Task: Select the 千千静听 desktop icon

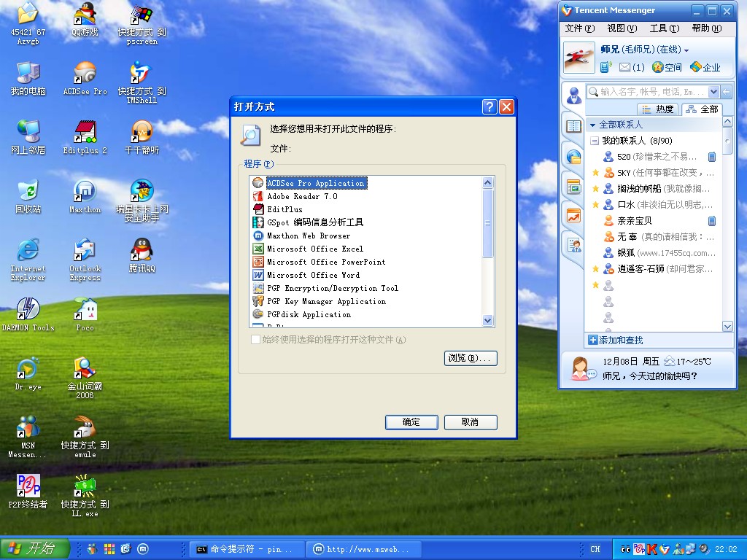Action: (x=142, y=132)
